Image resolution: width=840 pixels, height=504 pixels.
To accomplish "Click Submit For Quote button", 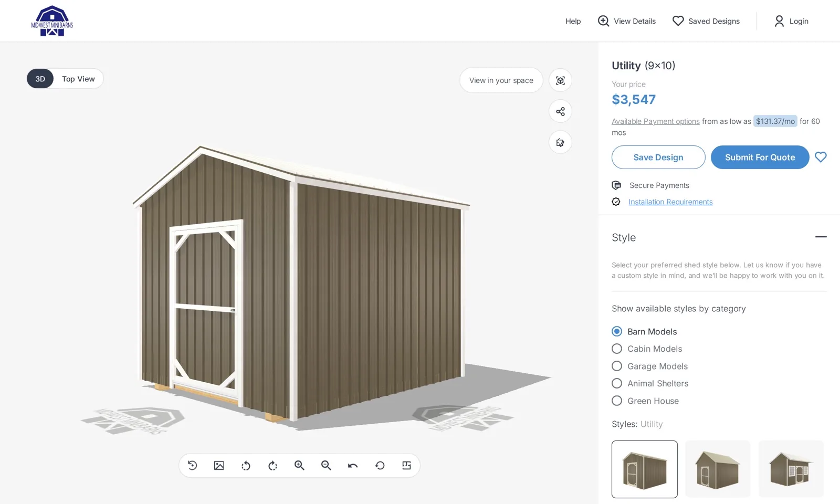I will click(x=760, y=157).
